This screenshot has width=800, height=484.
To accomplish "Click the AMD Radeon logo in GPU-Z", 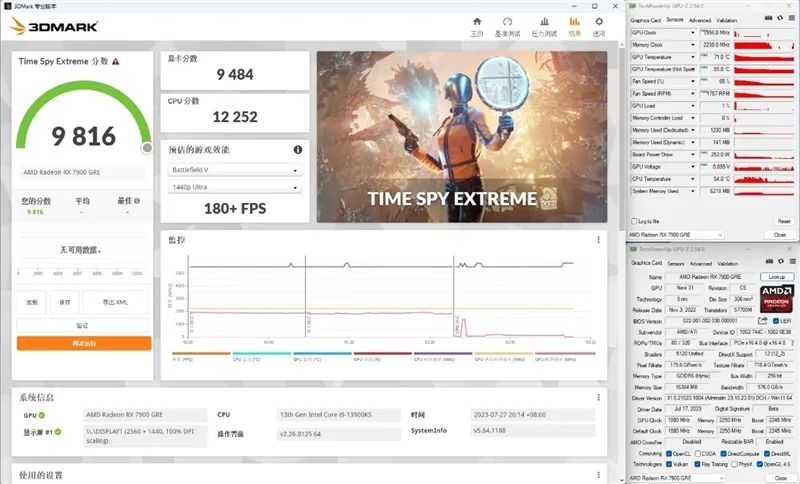I will coord(777,298).
